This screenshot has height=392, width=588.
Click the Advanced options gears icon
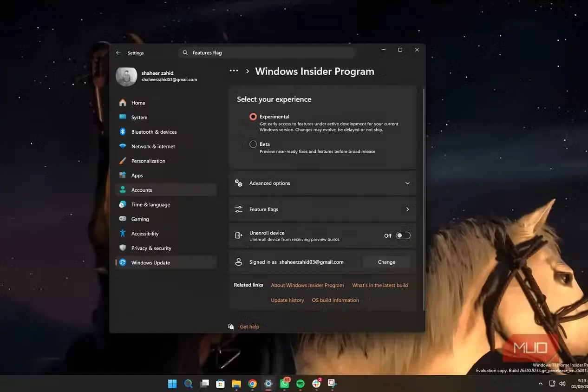(239, 183)
